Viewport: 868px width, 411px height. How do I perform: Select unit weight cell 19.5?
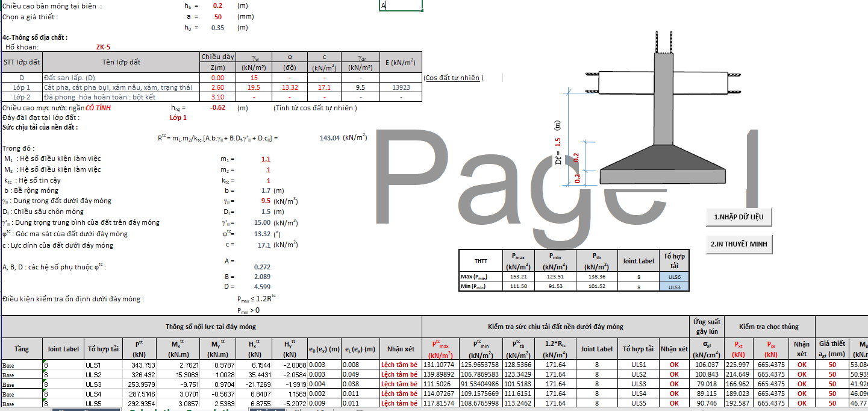(254, 87)
